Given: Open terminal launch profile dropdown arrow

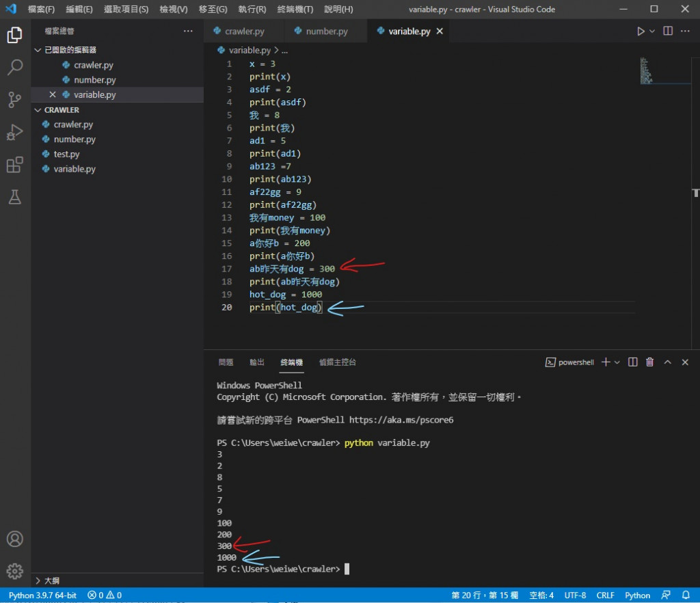Looking at the screenshot, I should (617, 362).
